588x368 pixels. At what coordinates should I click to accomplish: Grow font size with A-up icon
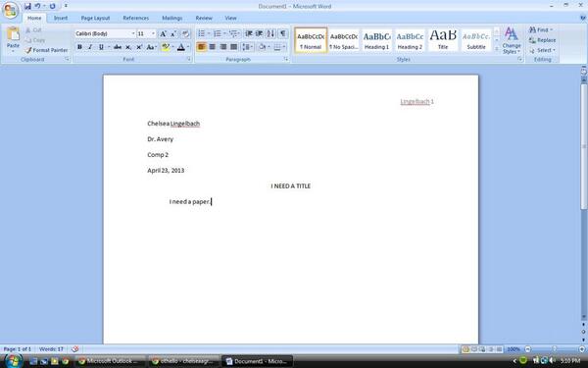pos(163,33)
